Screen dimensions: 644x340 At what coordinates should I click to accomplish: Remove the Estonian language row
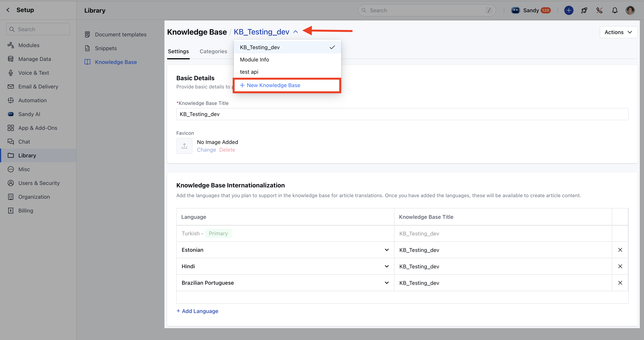(620, 250)
